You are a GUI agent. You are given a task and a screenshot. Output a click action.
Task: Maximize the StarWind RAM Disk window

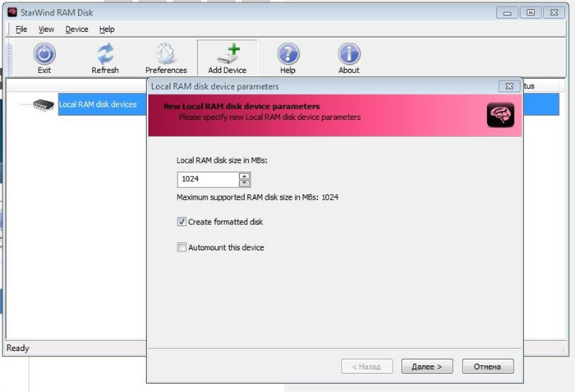click(x=531, y=13)
